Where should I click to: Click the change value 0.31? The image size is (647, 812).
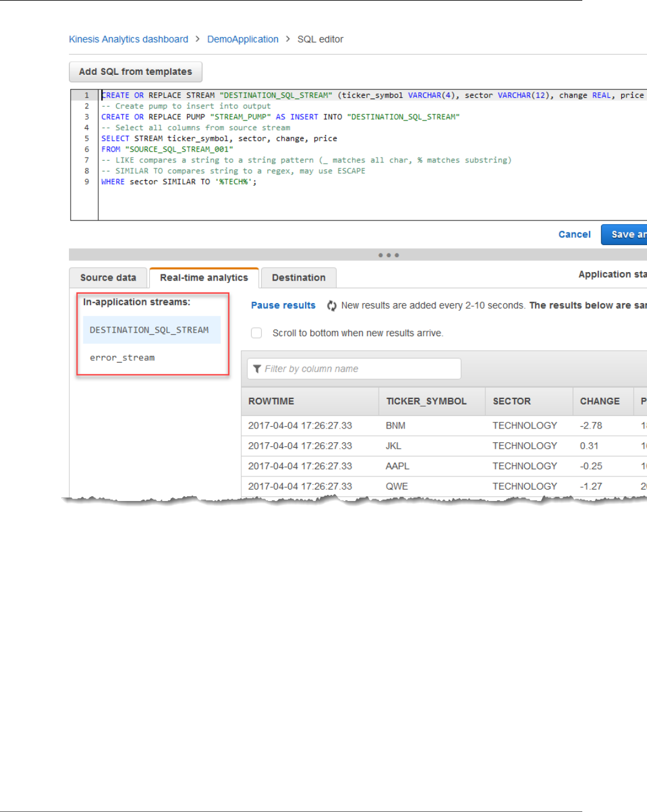(x=589, y=446)
